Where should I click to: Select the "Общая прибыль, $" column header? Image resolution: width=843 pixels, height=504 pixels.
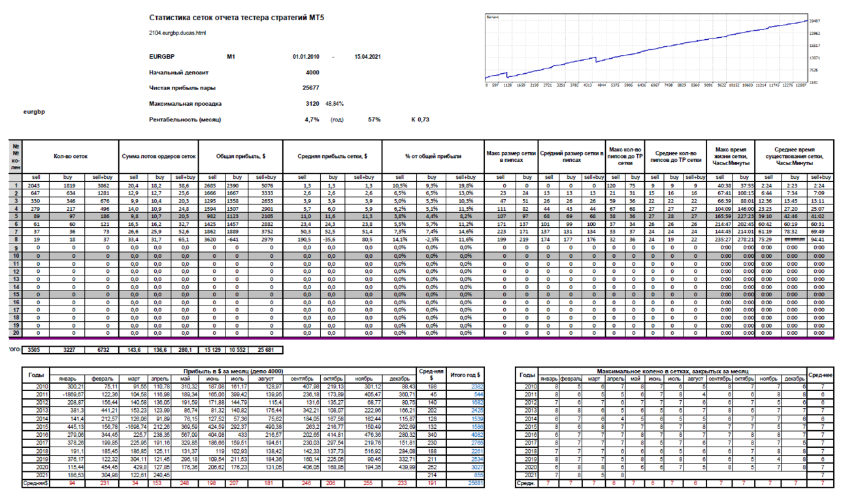241,157
